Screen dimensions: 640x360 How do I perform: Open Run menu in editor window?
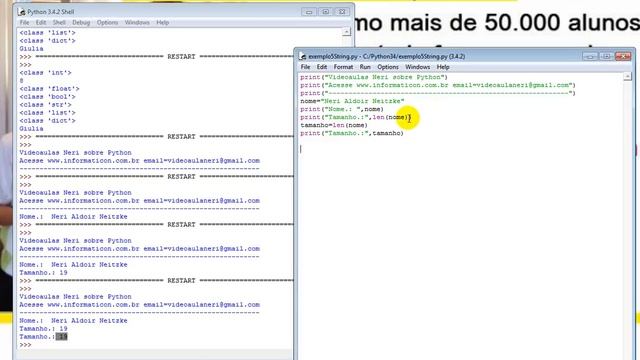click(365, 67)
